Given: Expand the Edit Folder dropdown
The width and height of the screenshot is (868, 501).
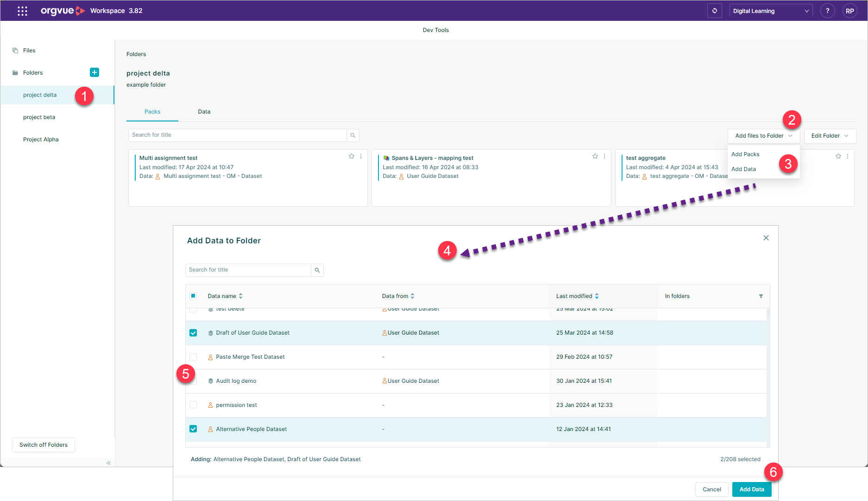Looking at the screenshot, I should [x=830, y=136].
